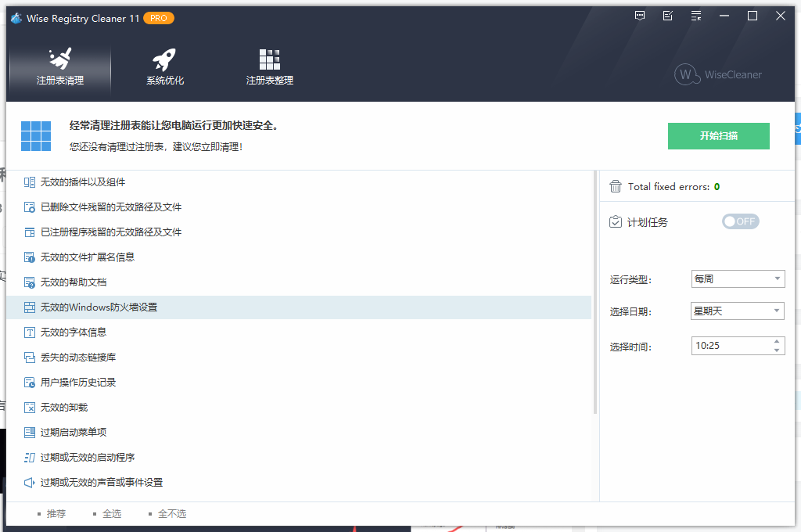The image size is (801, 532).
Task: Click the 过期启动菜单项 icon
Action: coord(30,433)
